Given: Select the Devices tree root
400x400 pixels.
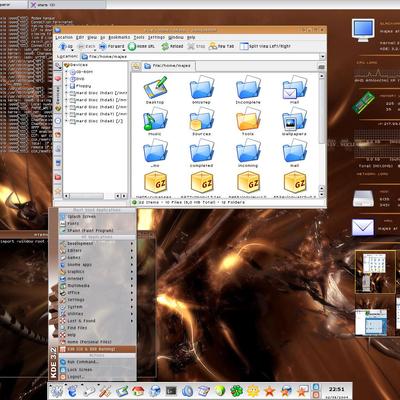Looking at the screenshot, I should click(x=76, y=65).
